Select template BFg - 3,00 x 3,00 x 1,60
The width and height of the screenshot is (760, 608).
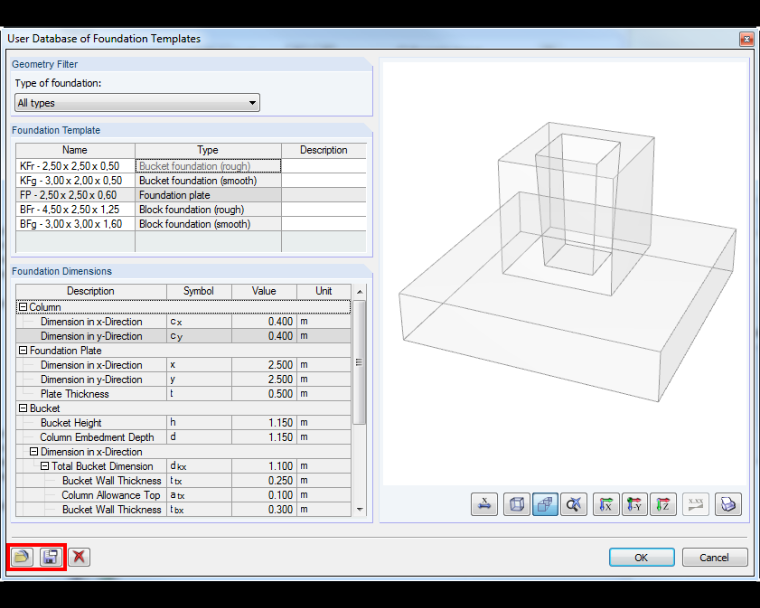click(75, 224)
